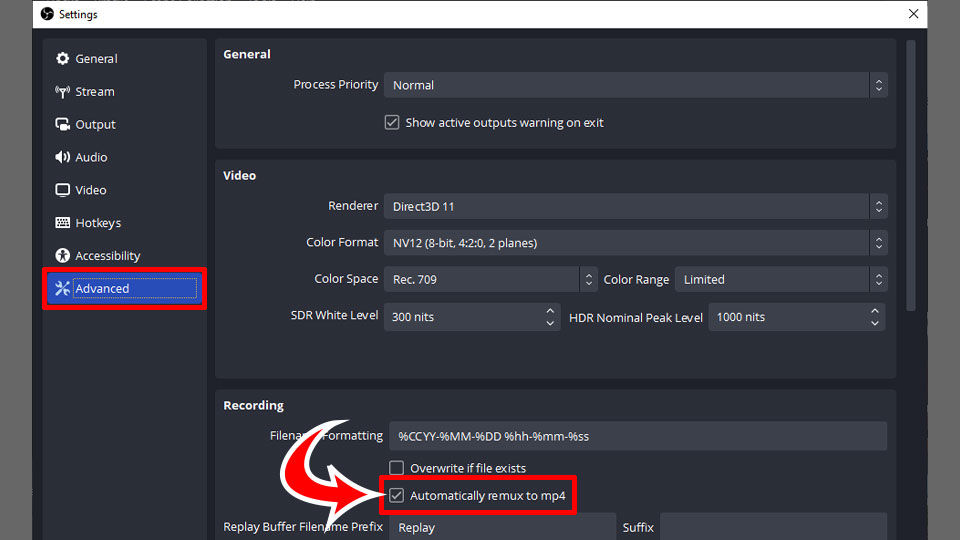Increase HDR Nominal Peak Level
This screenshot has width=960, height=540.
tap(874, 311)
